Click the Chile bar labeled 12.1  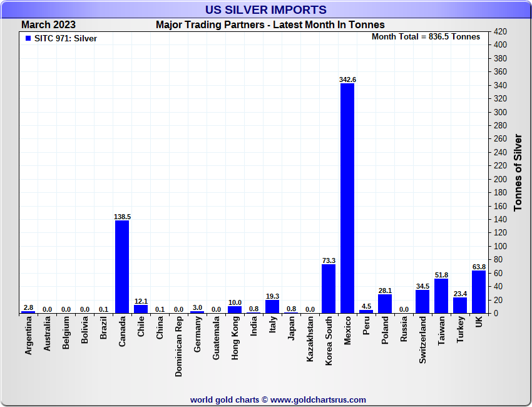(x=141, y=309)
